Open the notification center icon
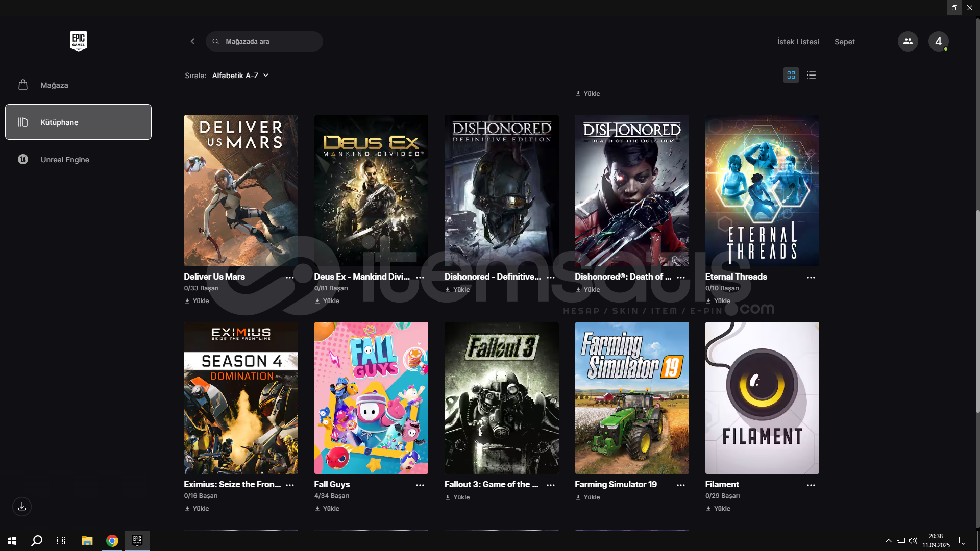 pyautogui.click(x=963, y=541)
